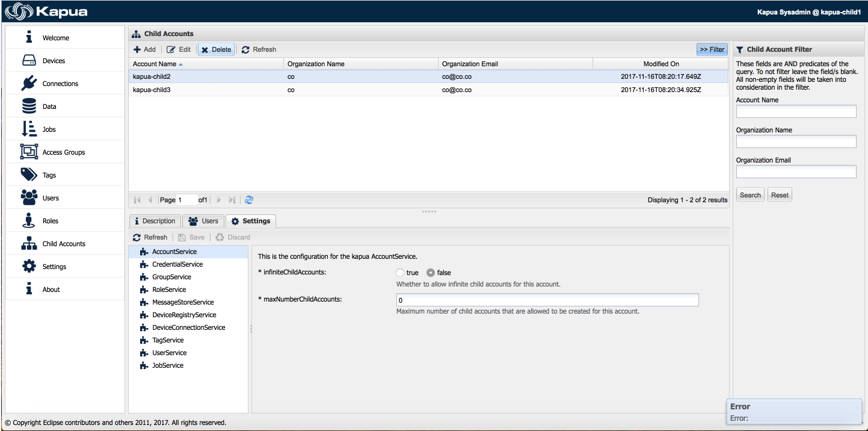
Task: Open the Devices section
Action: [x=54, y=60]
